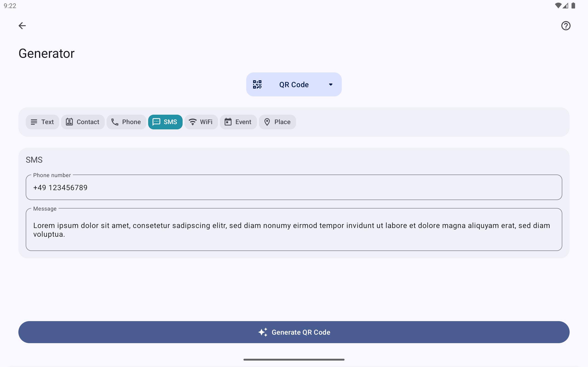
Task: Expand the QR Code dropdown arrow
Action: coord(331,84)
